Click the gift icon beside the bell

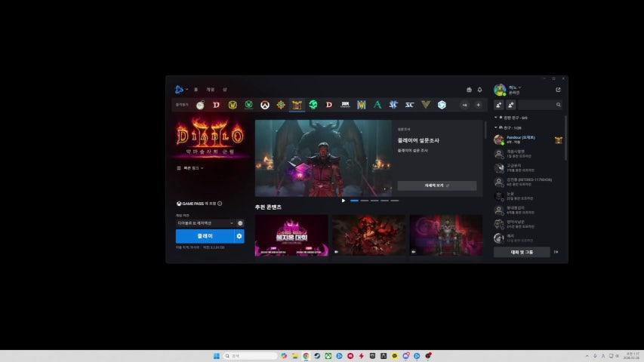pyautogui.click(x=469, y=90)
